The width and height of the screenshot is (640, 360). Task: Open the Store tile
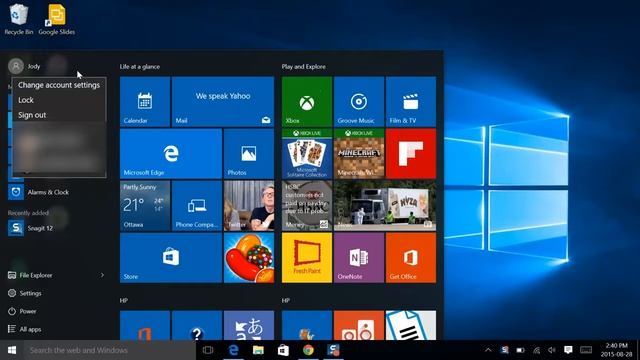click(x=171, y=258)
